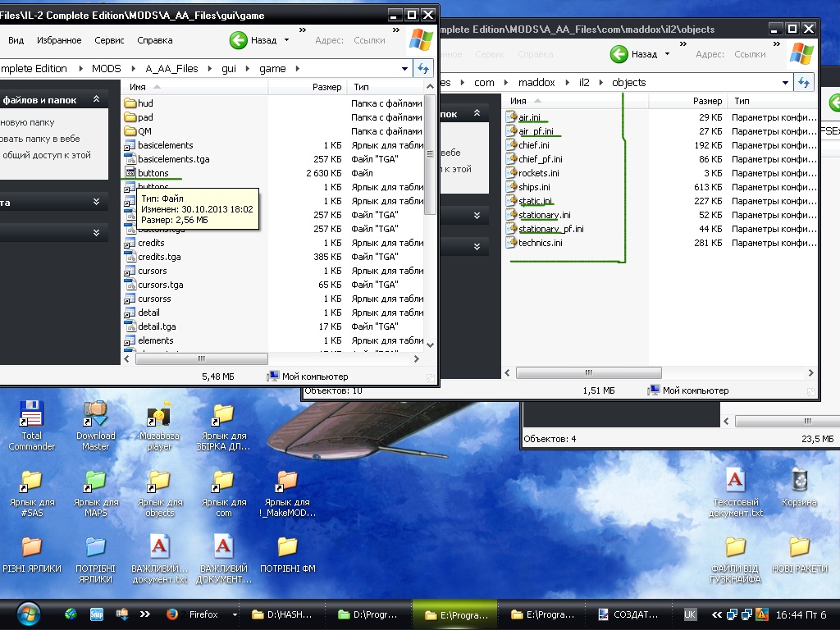Image resolution: width=840 pixels, height=630 pixels.
Task: Select stationary_pf.ini file name
Action: pyautogui.click(x=550, y=229)
